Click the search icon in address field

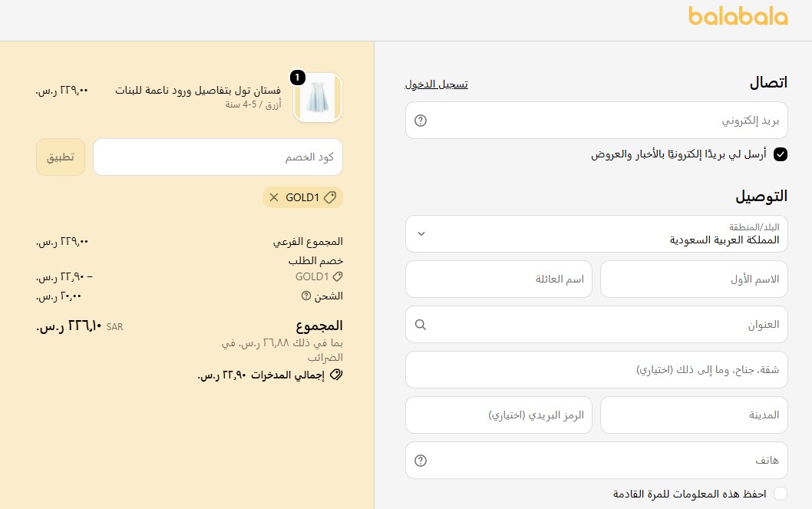coord(421,325)
